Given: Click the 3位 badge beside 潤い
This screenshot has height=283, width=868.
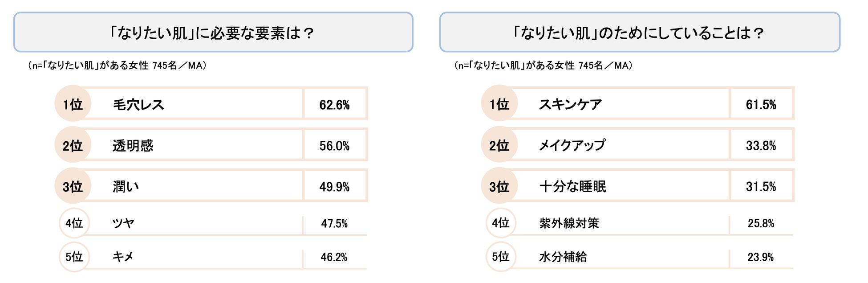Looking at the screenshot, I should coord(73,186).
